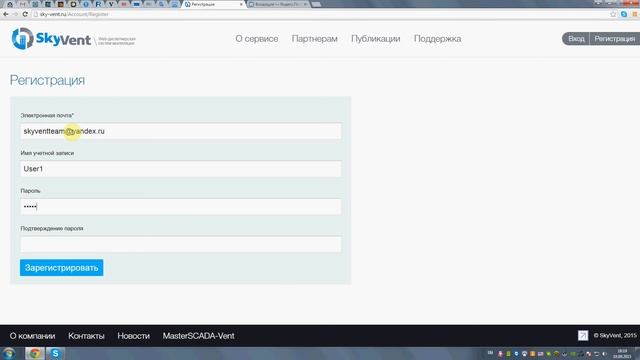This screenshot has width=640, height=360.
Task: Open the О сервисе menu item
Action: click(257, 39)
